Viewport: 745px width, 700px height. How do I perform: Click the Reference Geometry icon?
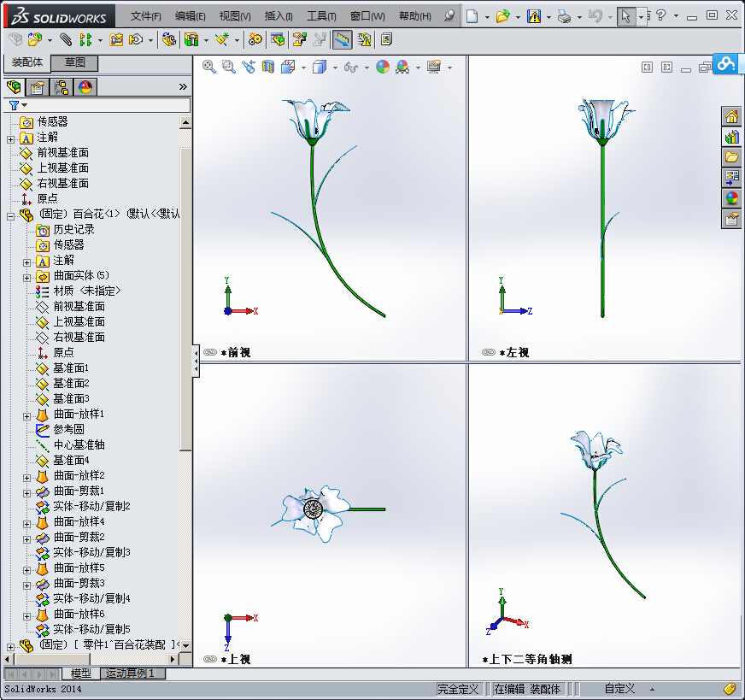pos(222,39)
